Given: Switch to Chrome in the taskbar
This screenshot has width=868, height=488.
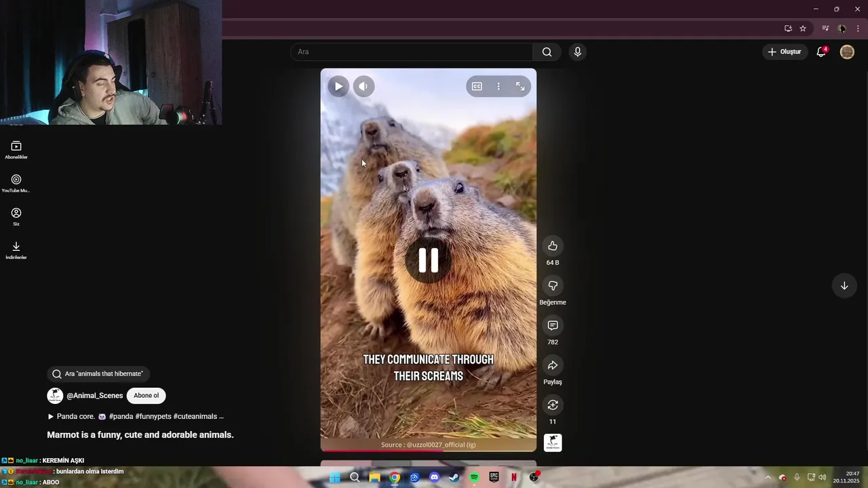Looking at the screenshot, I should click(x=394, y=477).
